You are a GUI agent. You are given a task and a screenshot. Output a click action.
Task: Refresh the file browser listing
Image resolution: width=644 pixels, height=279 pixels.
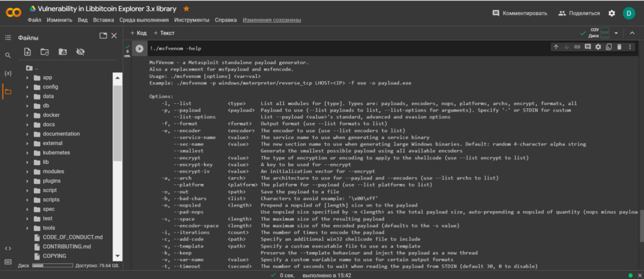45,52
